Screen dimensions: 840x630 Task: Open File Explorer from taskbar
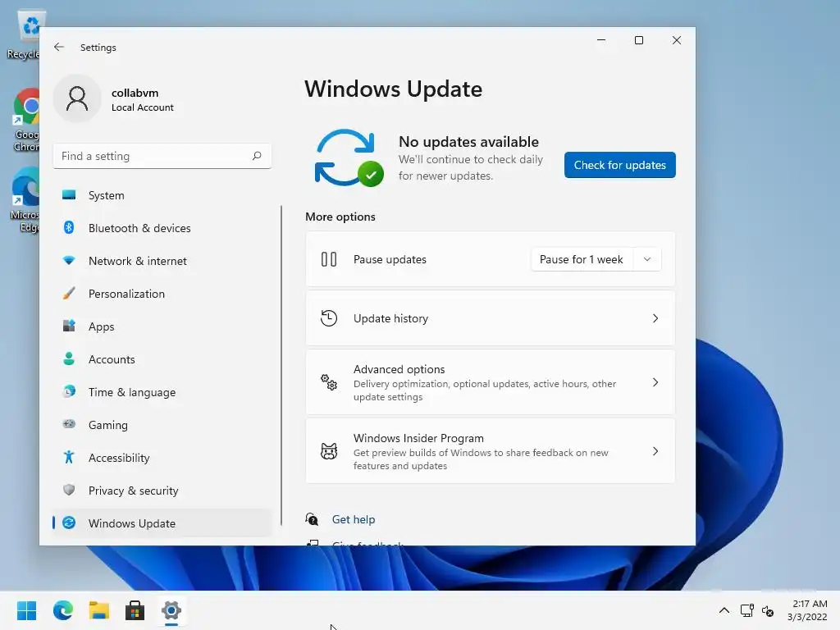[x=99, y=610]
